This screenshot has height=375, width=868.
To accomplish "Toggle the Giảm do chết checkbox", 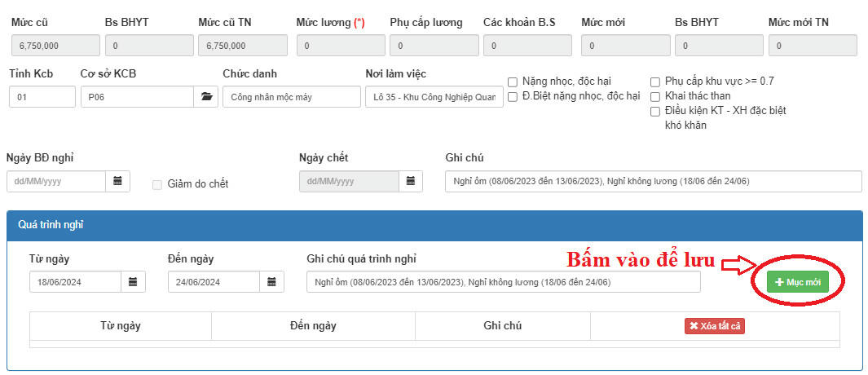I will 157,185.
